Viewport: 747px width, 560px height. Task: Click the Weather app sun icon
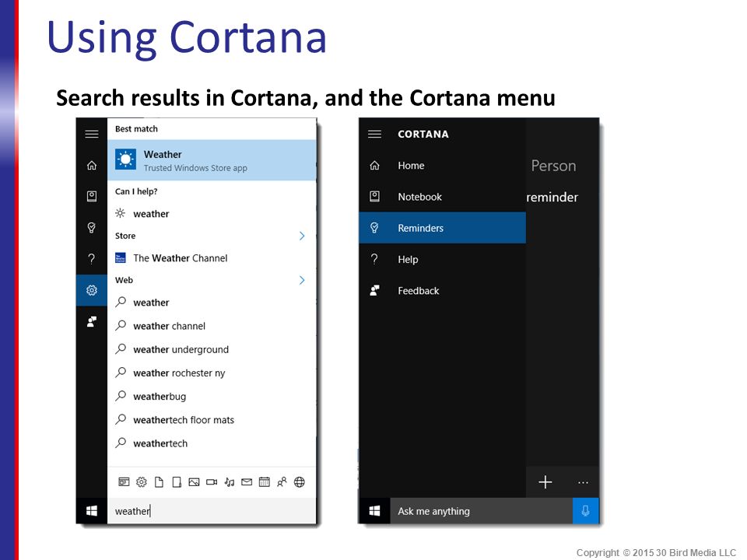(125, 159)
